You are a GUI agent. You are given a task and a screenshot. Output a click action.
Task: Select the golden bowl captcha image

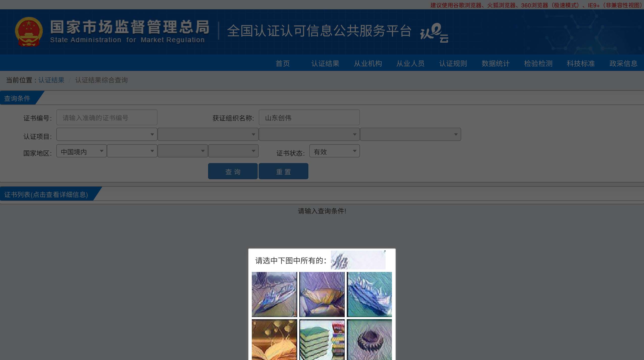322,294
